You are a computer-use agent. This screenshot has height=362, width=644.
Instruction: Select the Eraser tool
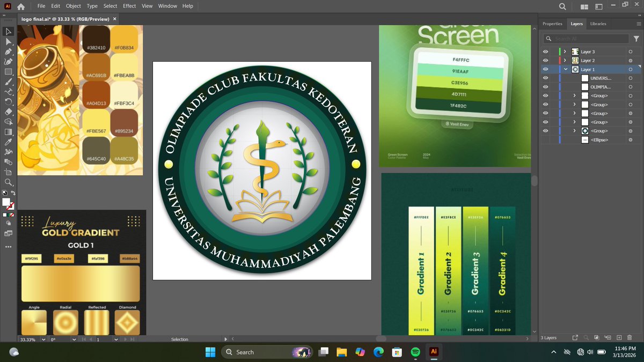pos(9,112)
